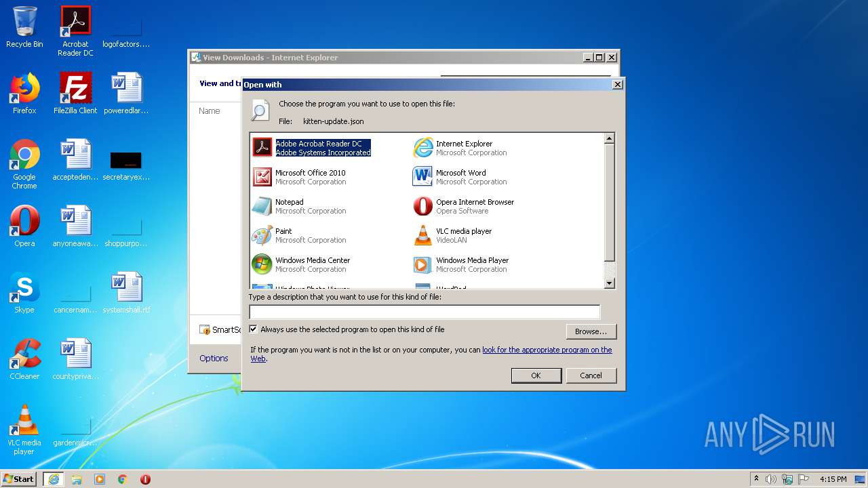Select shoppurpo desktop file
868x488 pixels.
126,232
